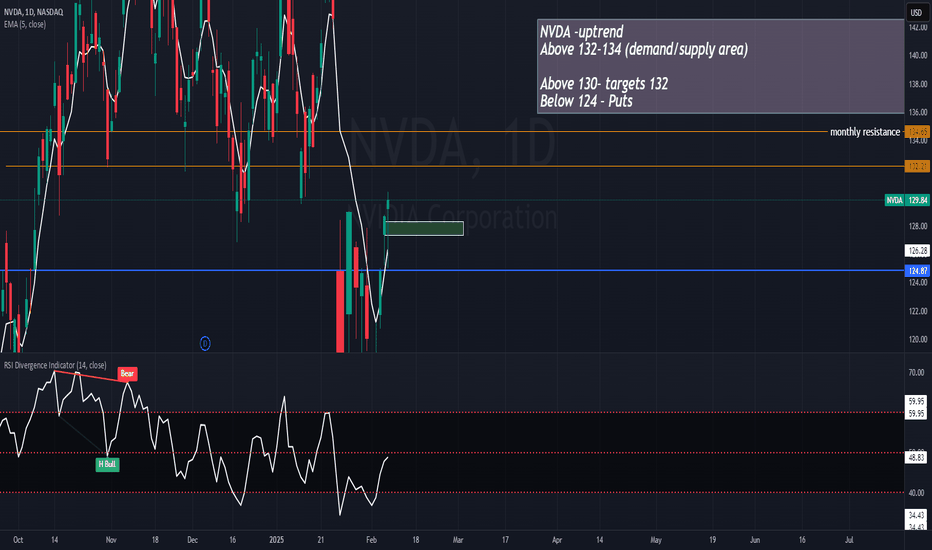Click the green NVDA 129.84 price tag

coord(907,200)
